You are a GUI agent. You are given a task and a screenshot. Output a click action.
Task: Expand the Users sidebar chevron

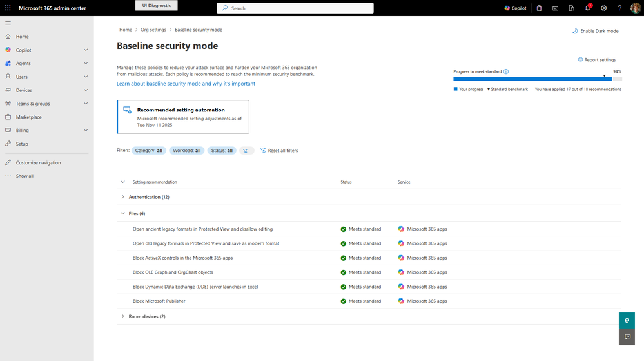[86, 77]
